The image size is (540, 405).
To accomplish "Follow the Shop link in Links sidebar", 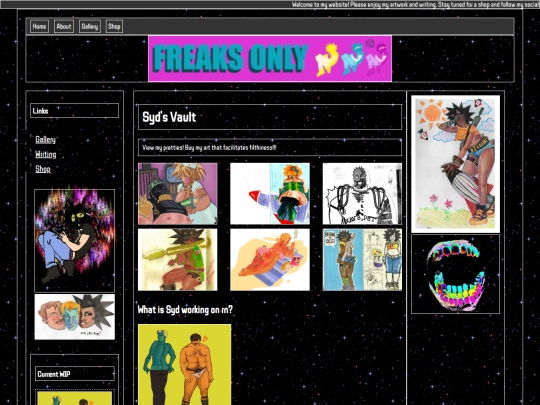I will click(x=43, y=169).
